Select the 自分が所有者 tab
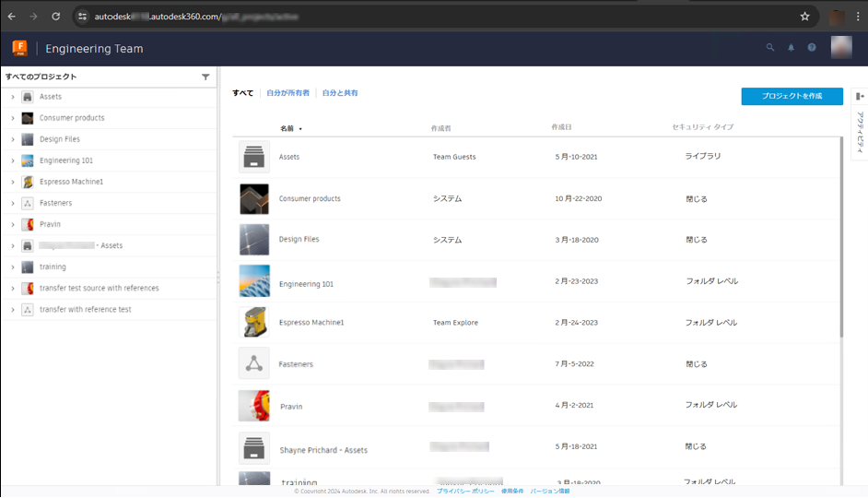The image size is (868, 498). 287,93
